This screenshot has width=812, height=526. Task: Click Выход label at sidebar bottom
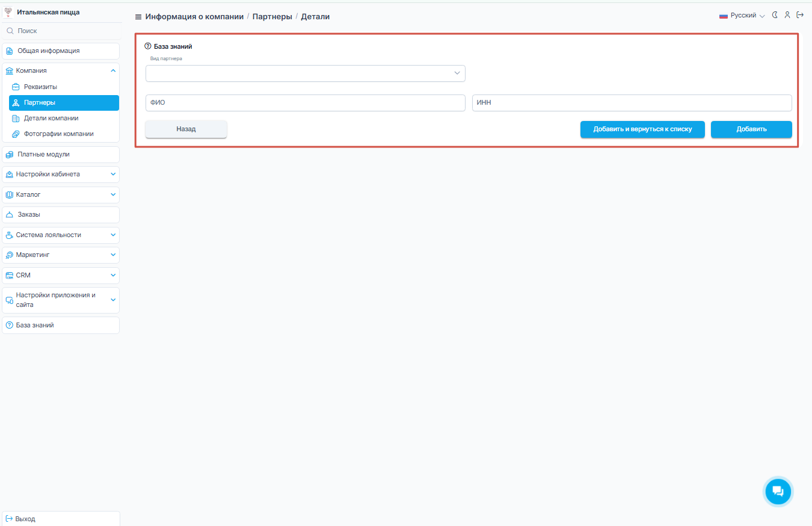click(x=25, y=519)
